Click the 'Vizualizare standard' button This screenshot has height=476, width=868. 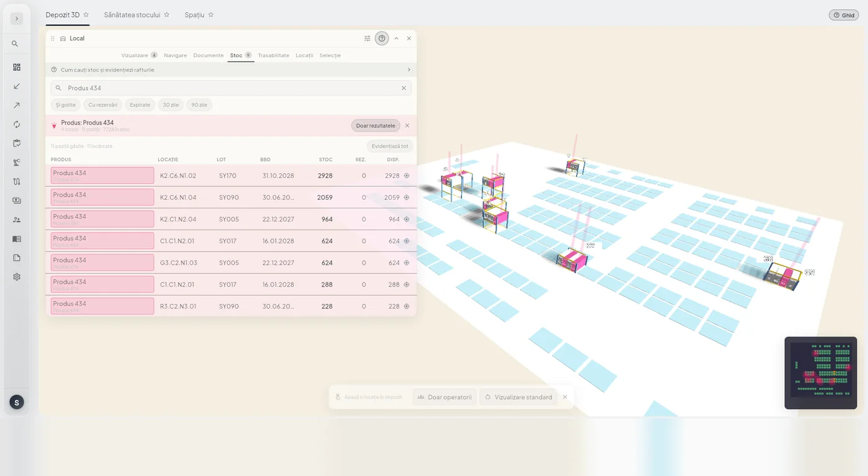pyautogui.click(x=518, y=397)
